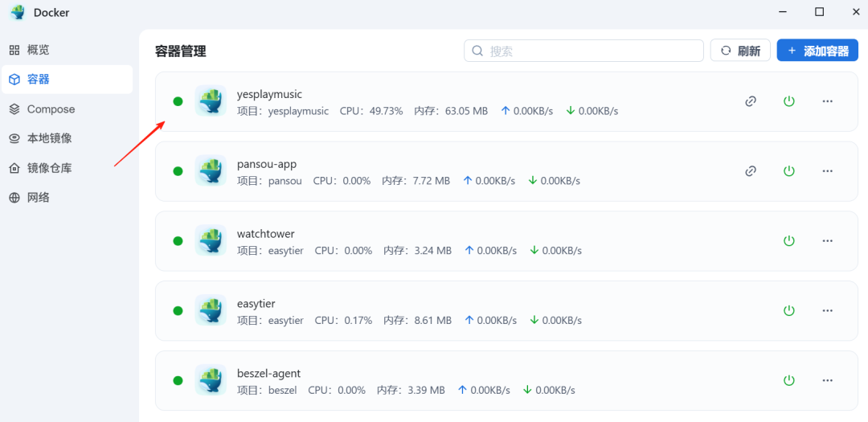Click 项目: beszel label
Screen dimensions: 868x422
[x=267, y=391]
